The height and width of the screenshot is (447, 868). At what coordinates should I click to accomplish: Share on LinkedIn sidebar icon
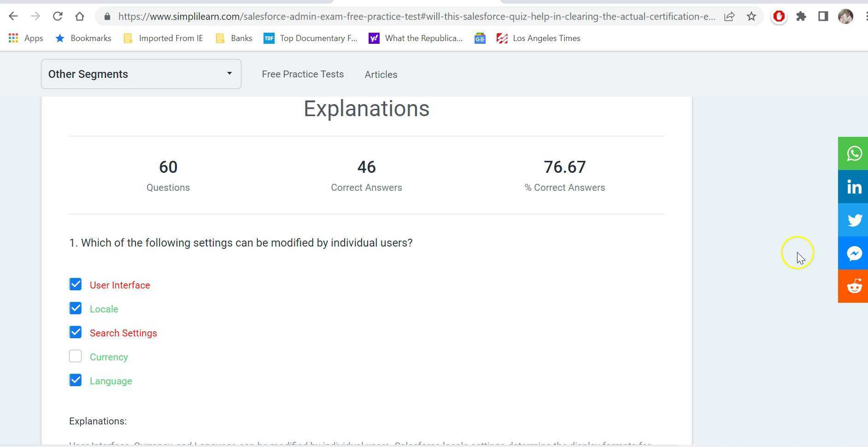[x=853, y=187]
